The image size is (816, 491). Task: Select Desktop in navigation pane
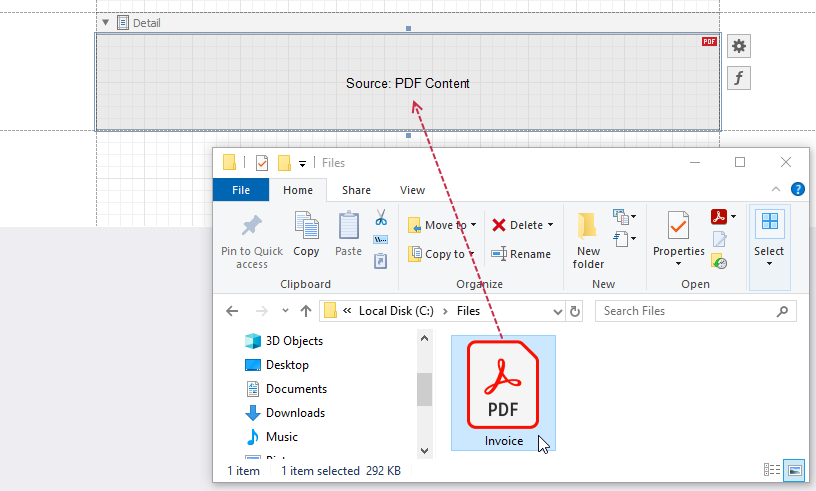point(277,365)
